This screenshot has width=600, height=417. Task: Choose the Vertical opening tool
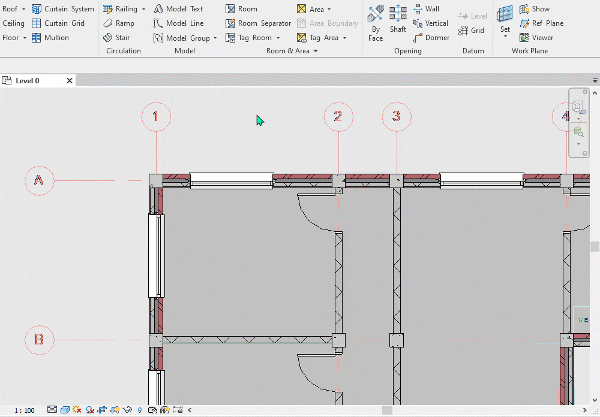(431, 23)
